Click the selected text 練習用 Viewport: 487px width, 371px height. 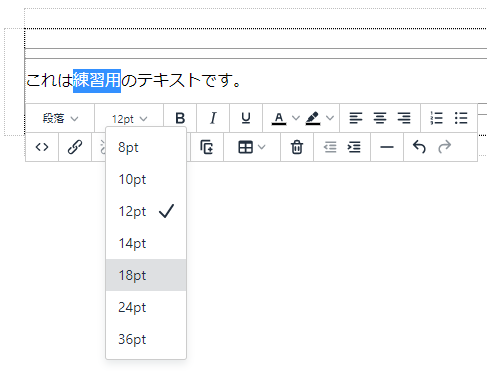pyautogui.click(x=97, y=81)
